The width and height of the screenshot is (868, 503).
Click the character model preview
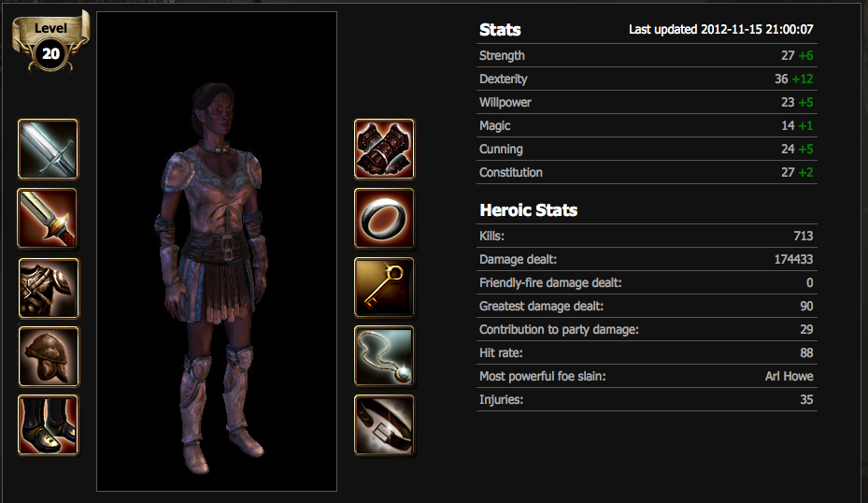[x=217, y=251]
